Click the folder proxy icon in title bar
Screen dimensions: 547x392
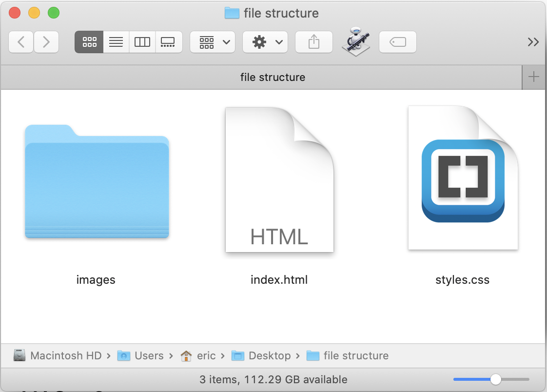pos(232,13)
